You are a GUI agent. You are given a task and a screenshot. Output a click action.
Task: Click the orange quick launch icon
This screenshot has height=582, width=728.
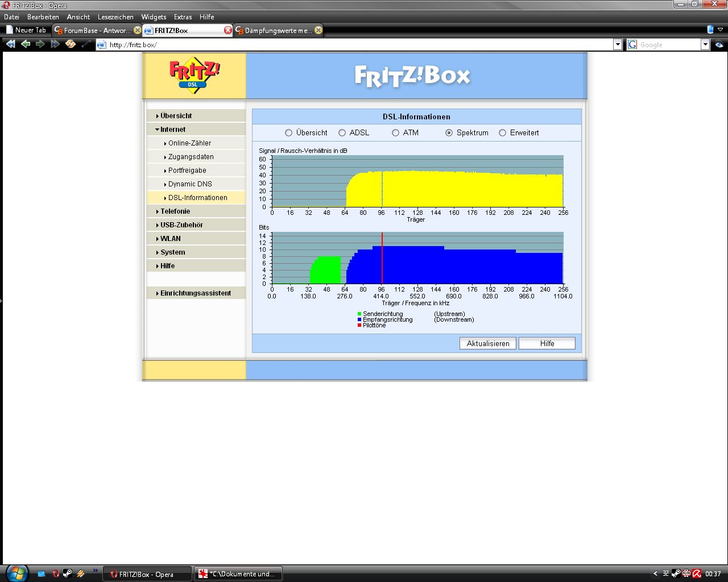click(81, 574)
